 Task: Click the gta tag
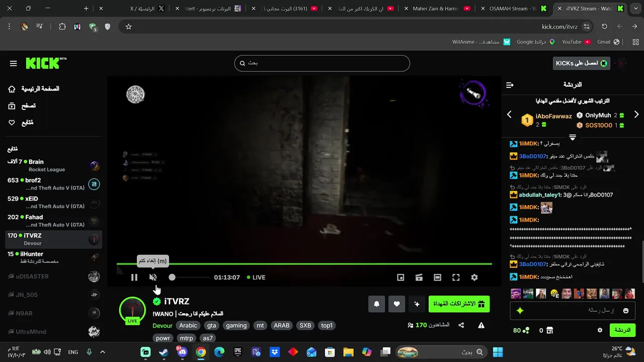click(211, 325)
